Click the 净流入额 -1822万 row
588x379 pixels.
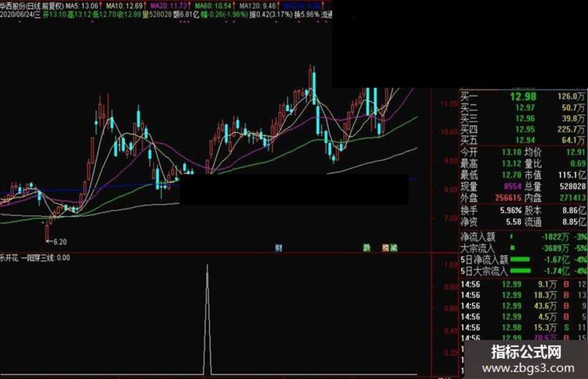523,237
